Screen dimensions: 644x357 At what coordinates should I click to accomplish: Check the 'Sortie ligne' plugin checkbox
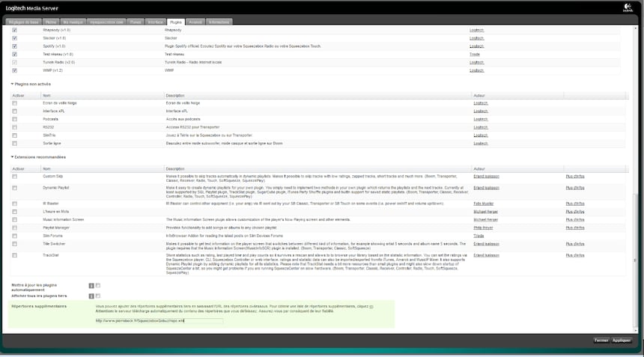pos(15,144)
